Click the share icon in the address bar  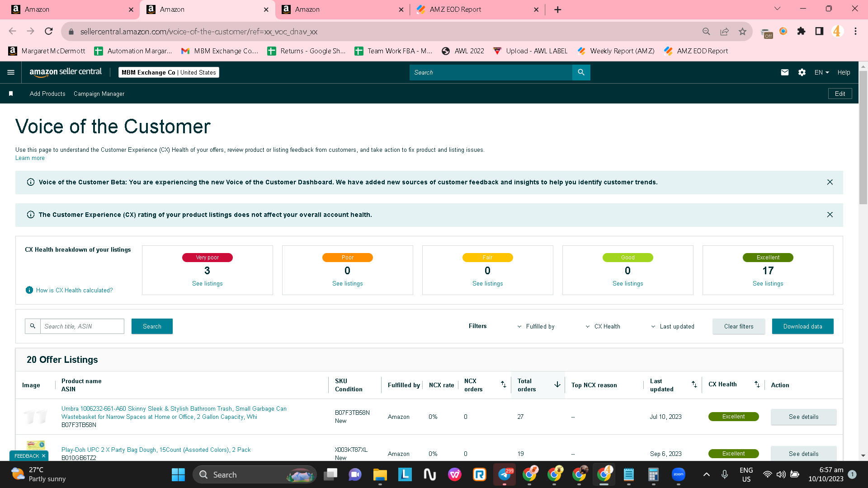tap(725, 31)
